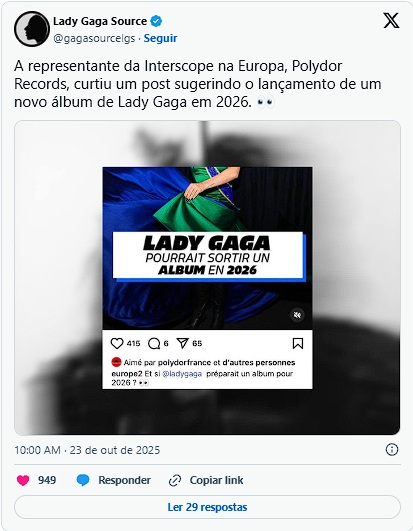Click the reply speech bubble icon
The image size is (413, 531).
(83, 480)
